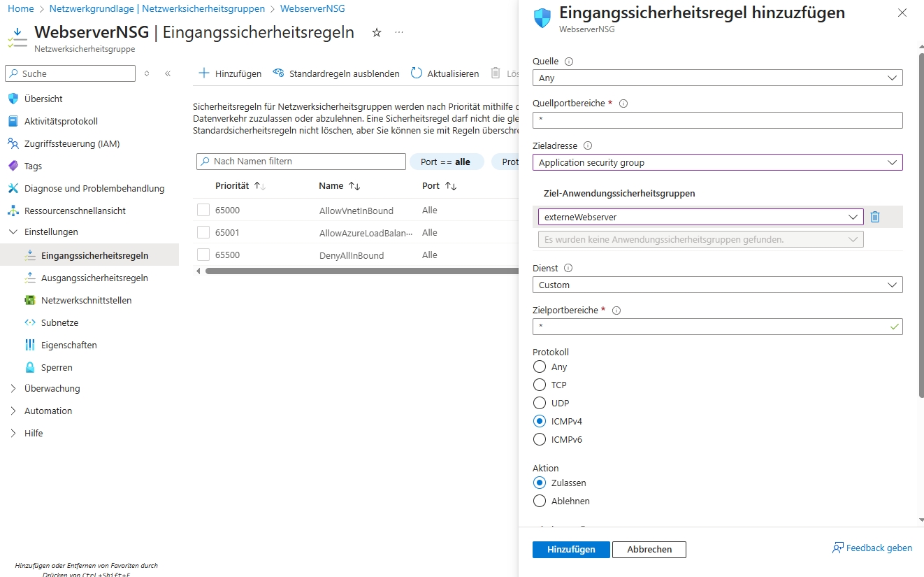Open the Dienst dropdown set to Custom
Image resolution: width=924 pixels, height=577 pixels.
(x=717, y=285)
